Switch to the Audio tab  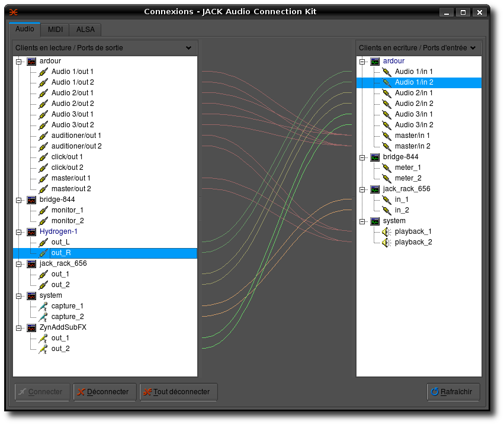point(25,29)
